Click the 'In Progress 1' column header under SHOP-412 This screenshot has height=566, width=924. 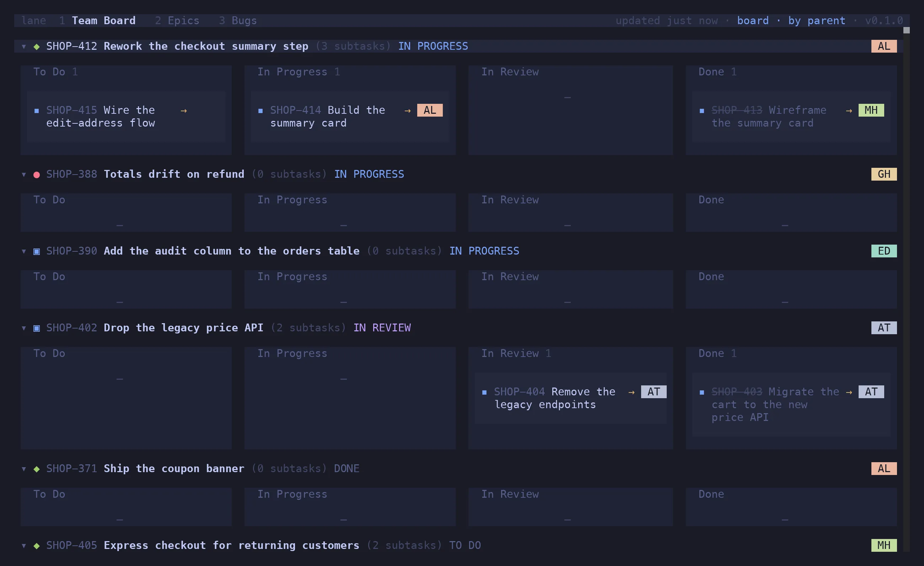click(x=299, y=72)
